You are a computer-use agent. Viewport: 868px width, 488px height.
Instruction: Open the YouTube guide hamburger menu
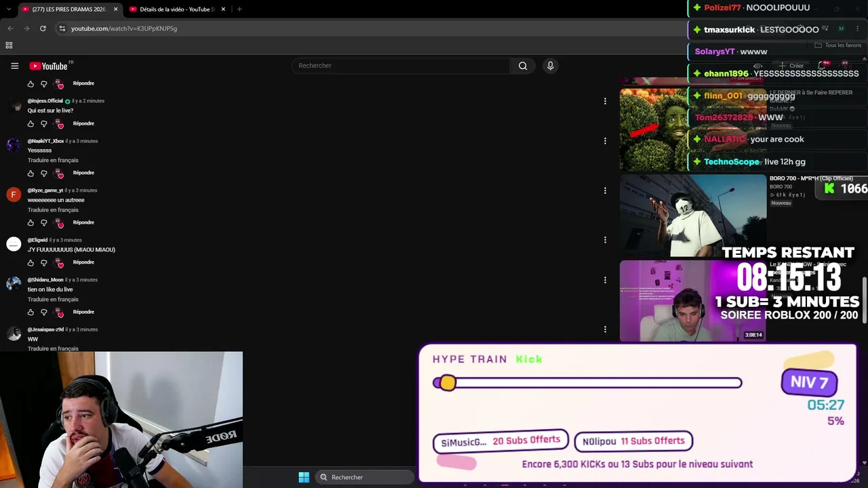[14, 66]
